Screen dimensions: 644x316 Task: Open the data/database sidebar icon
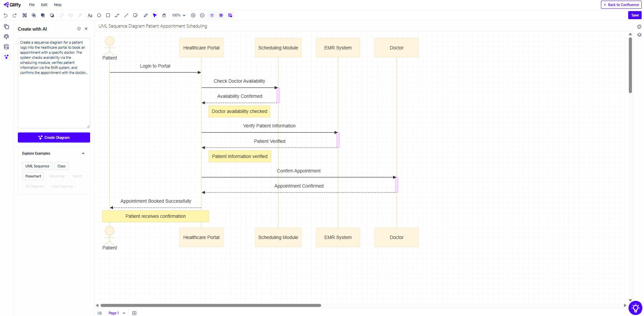coord(6,47)
